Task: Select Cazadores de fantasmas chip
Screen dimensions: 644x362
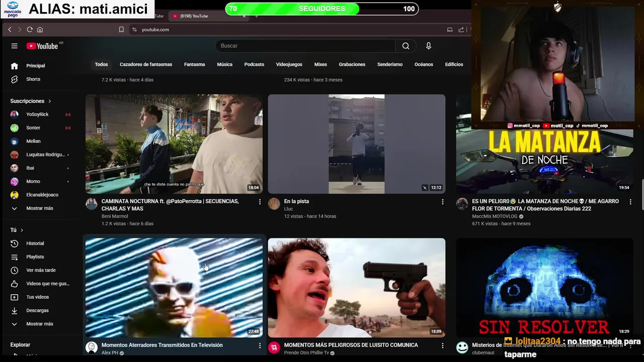Action: click(x=146, y=64)
